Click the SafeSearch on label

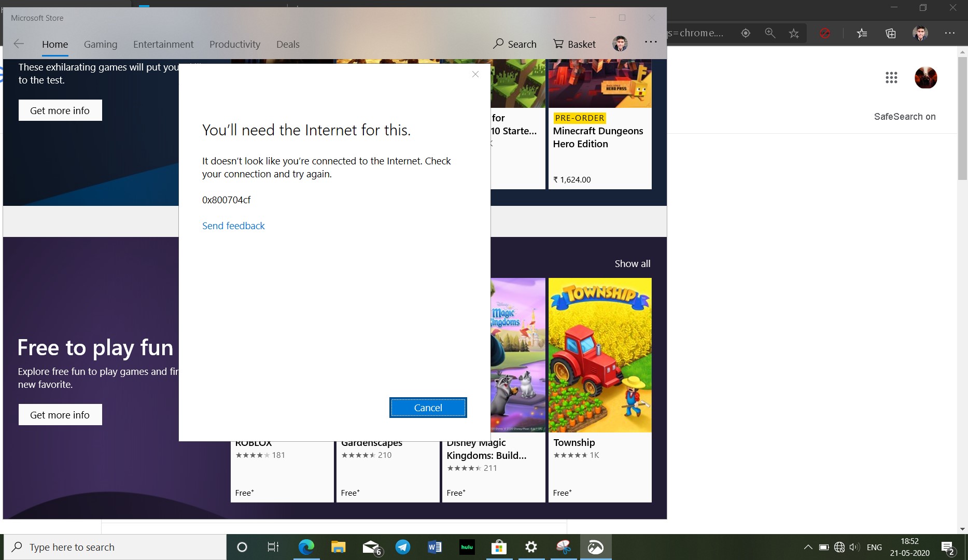pos(905,117)
